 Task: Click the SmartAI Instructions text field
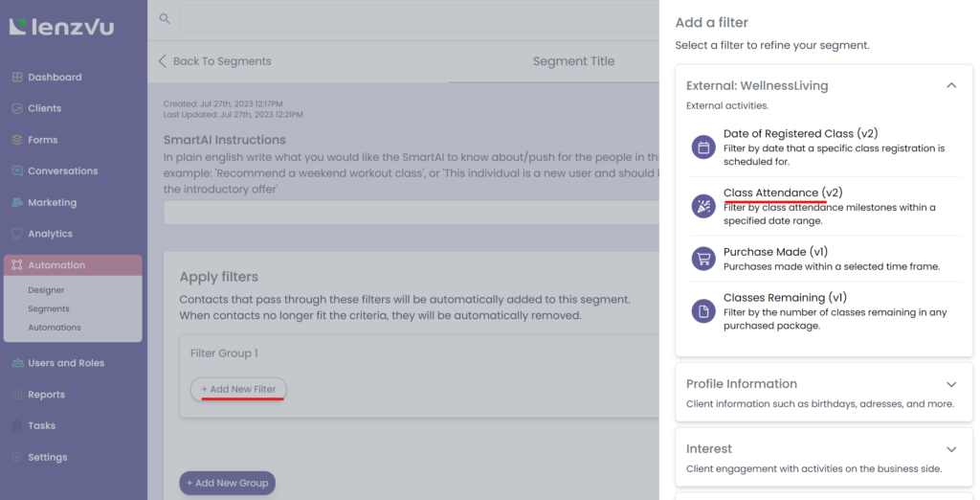(x=412, y=212)
